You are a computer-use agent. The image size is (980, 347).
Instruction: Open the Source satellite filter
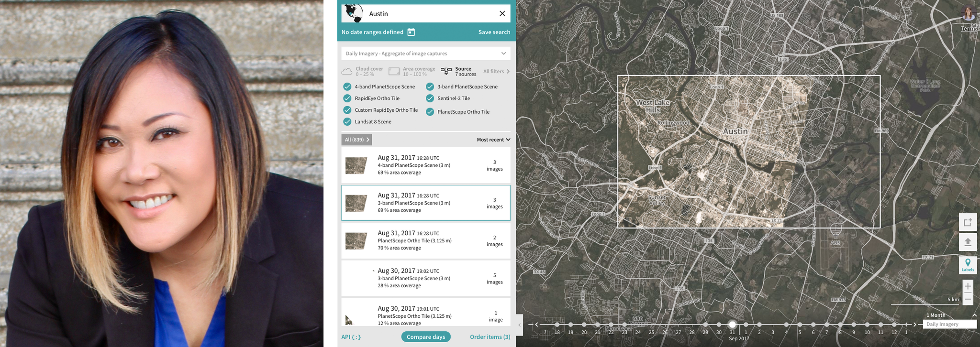pos(458,71)
